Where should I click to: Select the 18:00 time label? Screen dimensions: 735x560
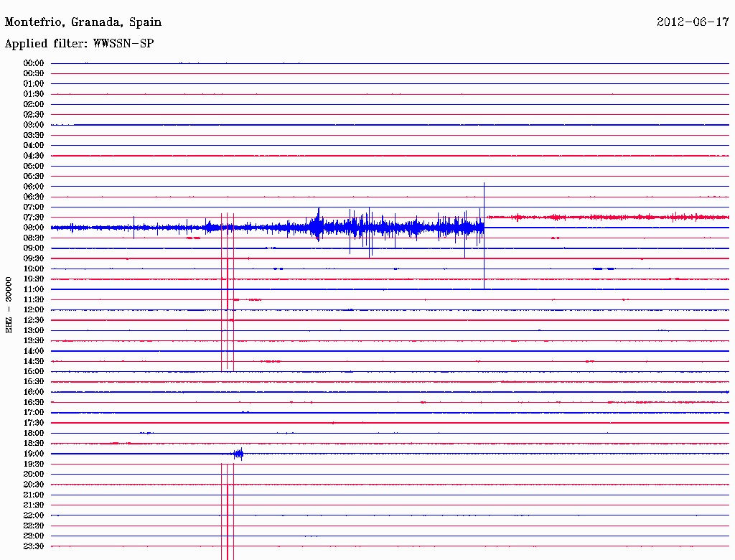(34, 434)
